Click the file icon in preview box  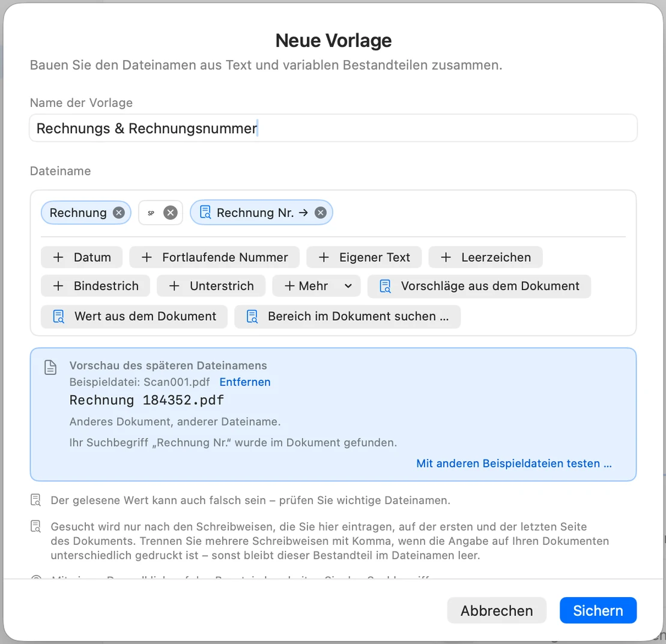[x=50, y=368]
